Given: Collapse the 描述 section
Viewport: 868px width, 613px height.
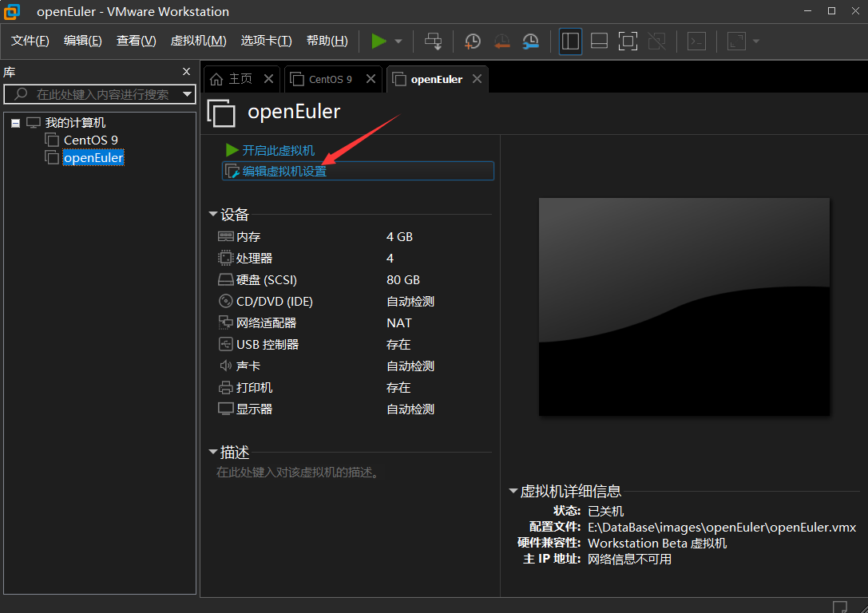Looking at the screenshot, I should coord(213,452).
